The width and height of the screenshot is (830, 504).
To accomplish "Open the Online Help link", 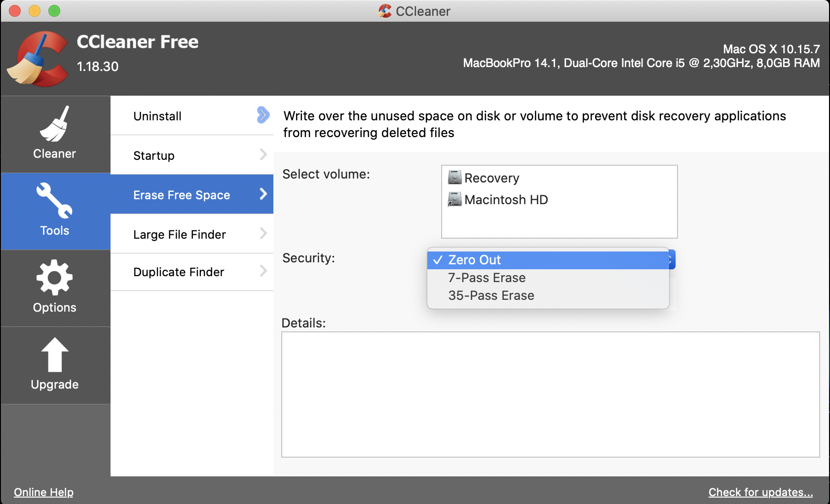I will 43,492.
